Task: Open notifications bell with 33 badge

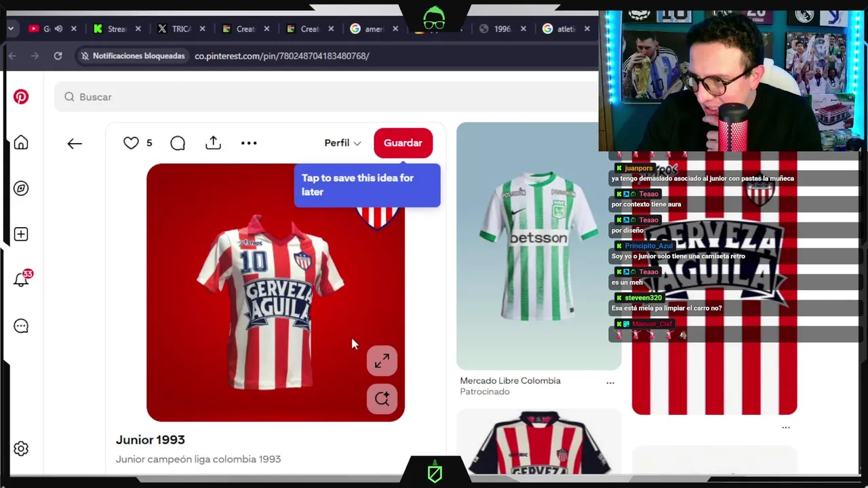Action: 22,279
